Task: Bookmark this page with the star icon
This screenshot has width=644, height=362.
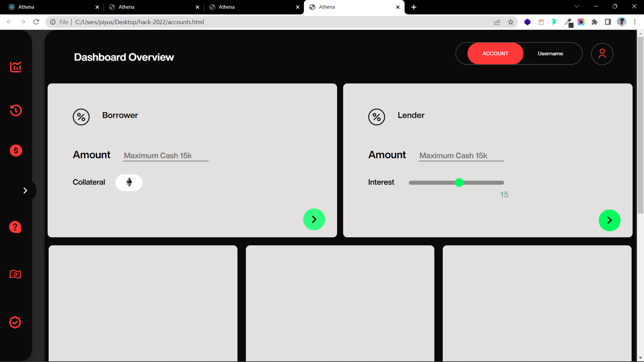Action: (x=511, y=22)
